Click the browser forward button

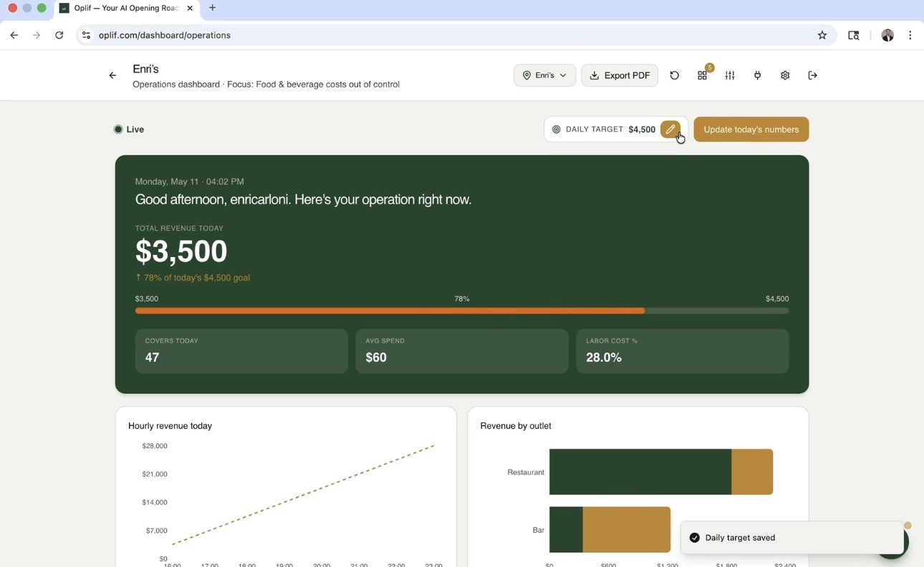pos(37,35)
